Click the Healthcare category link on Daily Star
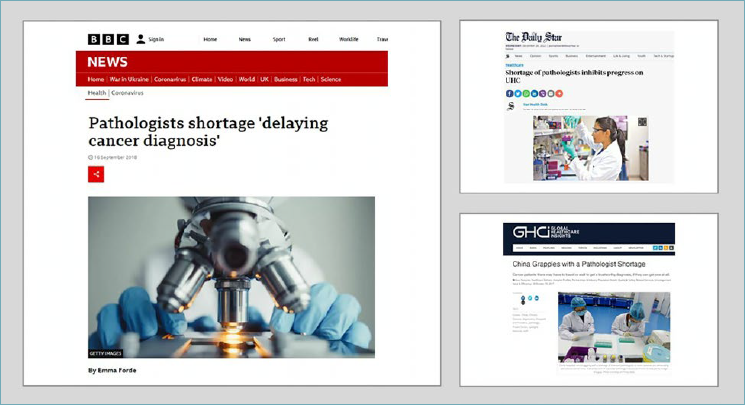Image resolution: width=745 pixels, height=405 pixels. pyautogui.click(x=515, y=65)
